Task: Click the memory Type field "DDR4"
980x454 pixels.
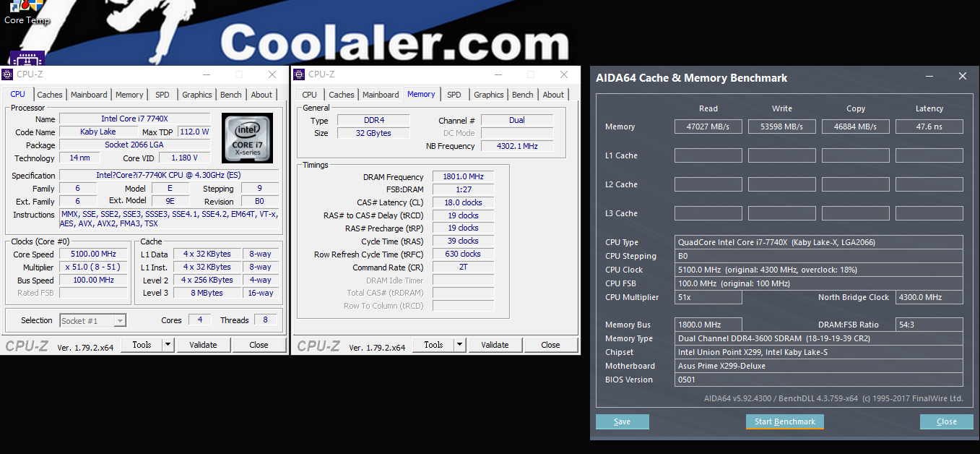Action: (373, 120)
